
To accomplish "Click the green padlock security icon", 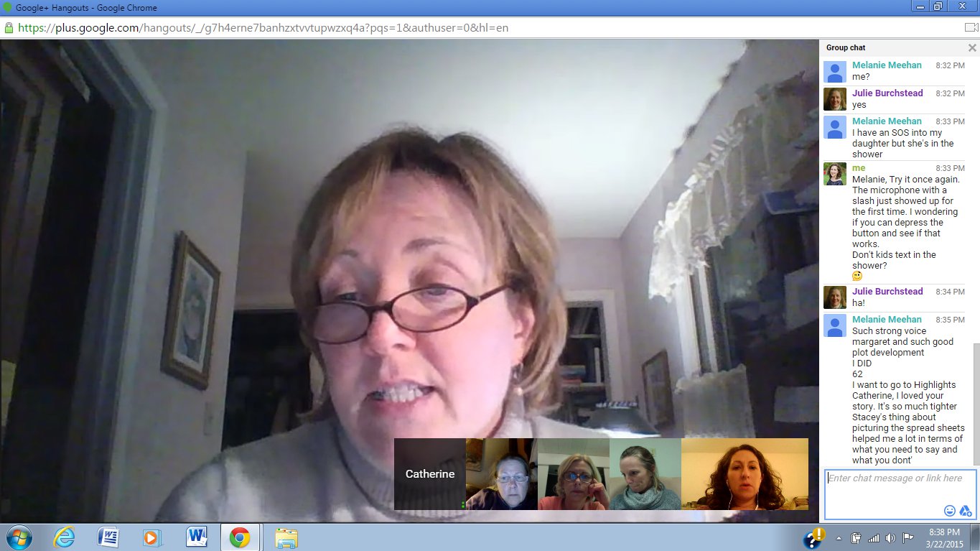I will coord(9,28).
